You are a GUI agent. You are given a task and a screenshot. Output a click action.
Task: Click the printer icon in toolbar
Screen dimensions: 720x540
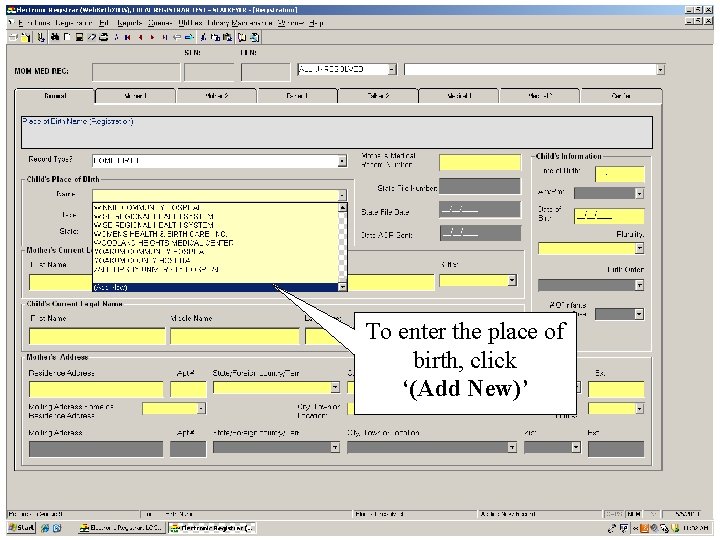(104, 37)
